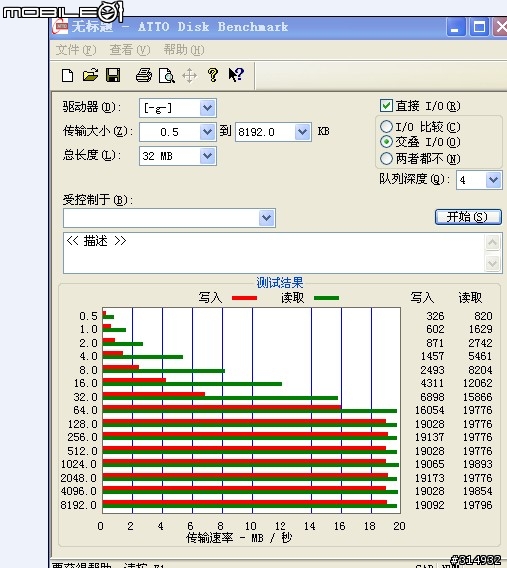Click the read value 19854
Screen dimensions: 507x568
point(477,492)
